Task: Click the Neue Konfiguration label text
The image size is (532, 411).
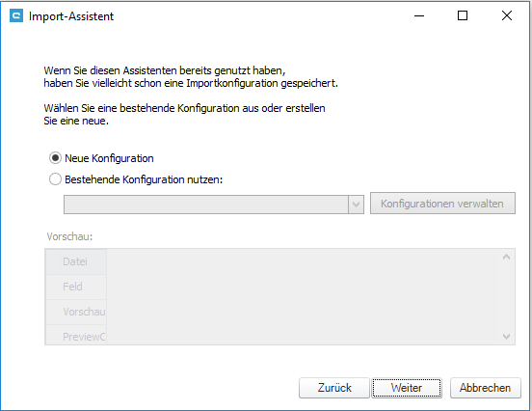Action: (109, 158)
